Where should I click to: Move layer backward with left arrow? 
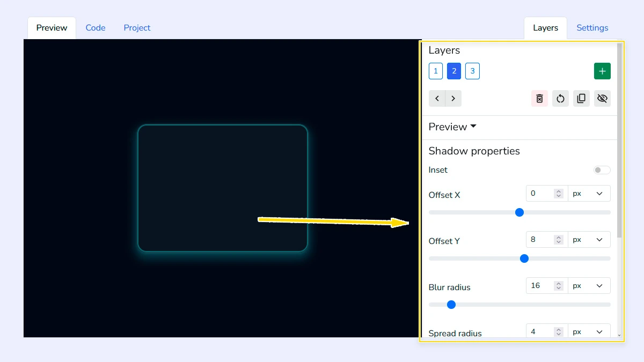coord(437,98)
